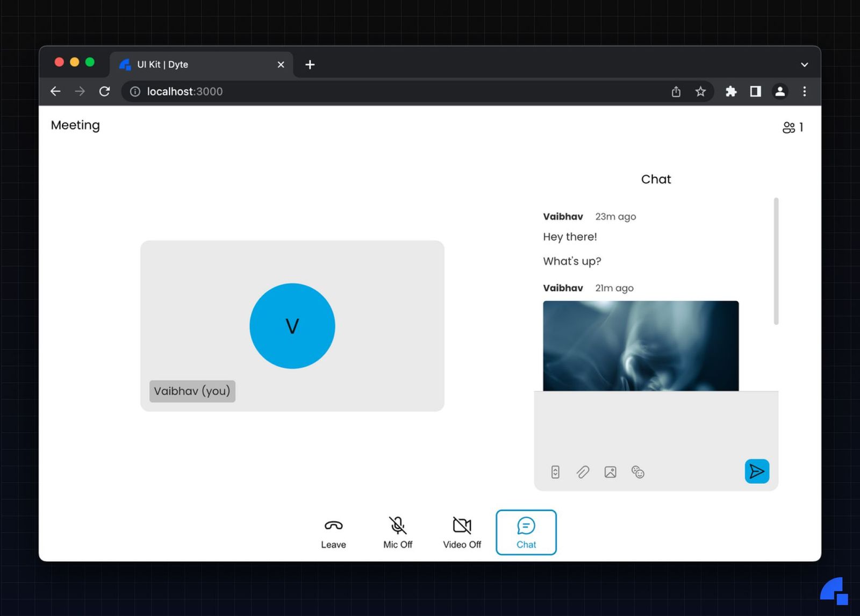
Task: Upload an image in the chat
Action: [x=610, y=472]
